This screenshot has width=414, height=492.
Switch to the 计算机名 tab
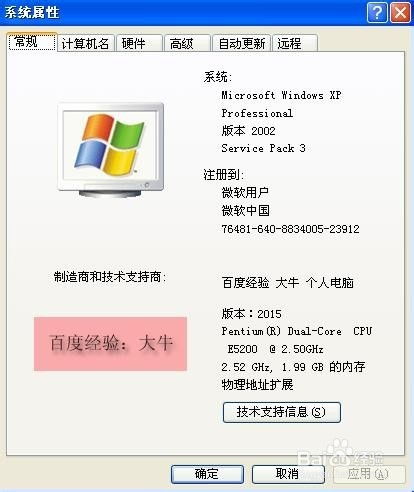pyautogui.click(x=86, y=43)
